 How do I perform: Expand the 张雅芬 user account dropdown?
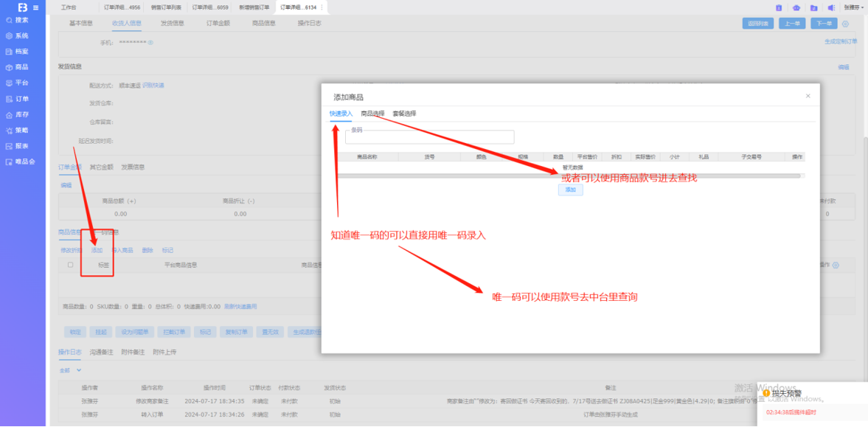coord(853,7)
